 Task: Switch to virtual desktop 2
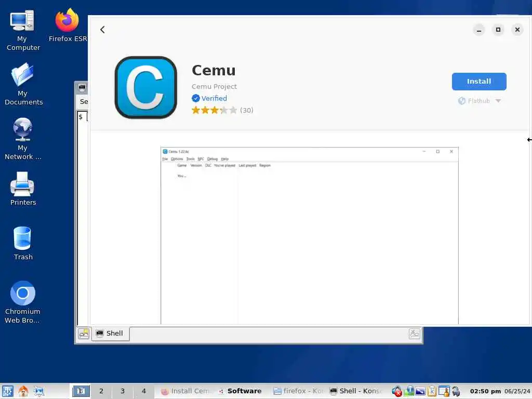click(101, 391)
